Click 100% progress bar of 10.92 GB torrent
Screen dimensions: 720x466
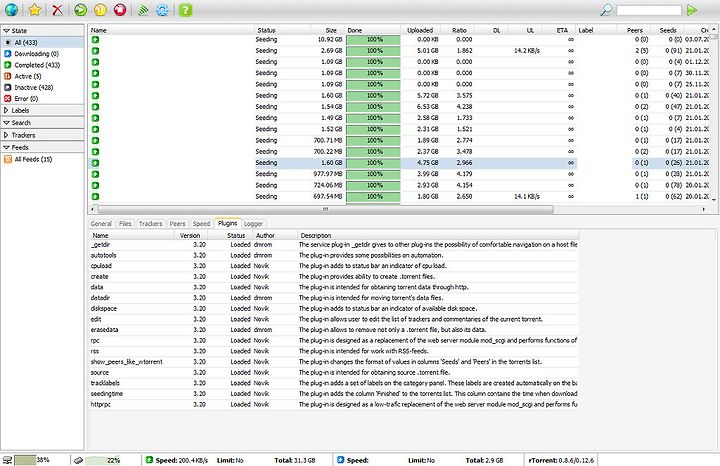(373, 39)
